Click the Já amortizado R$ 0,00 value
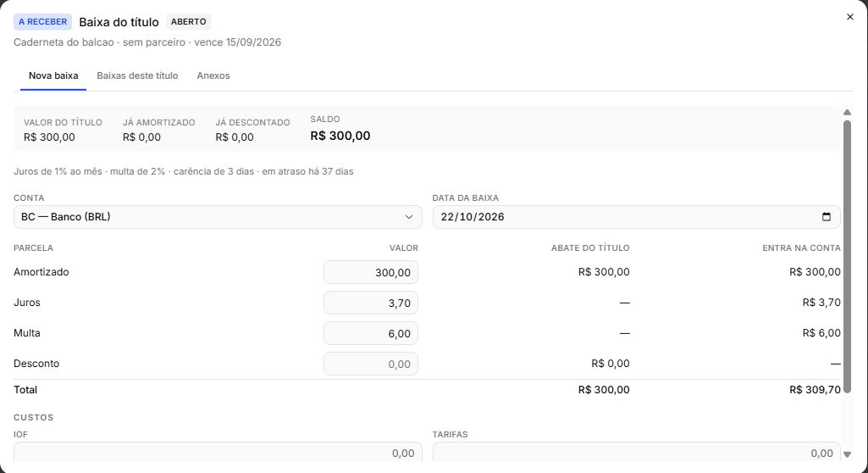This screenshot has height=473, width=868. point(141,137)
